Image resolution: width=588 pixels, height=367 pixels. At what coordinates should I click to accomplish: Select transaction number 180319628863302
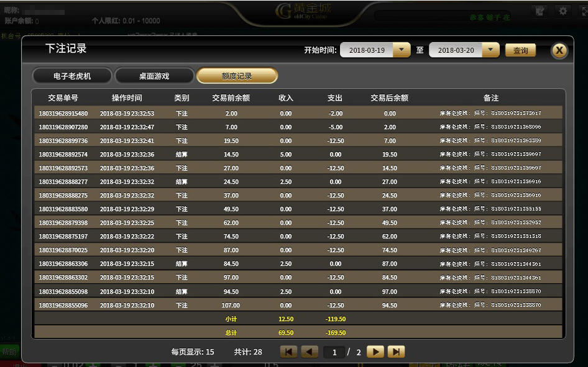coord(63,278)
